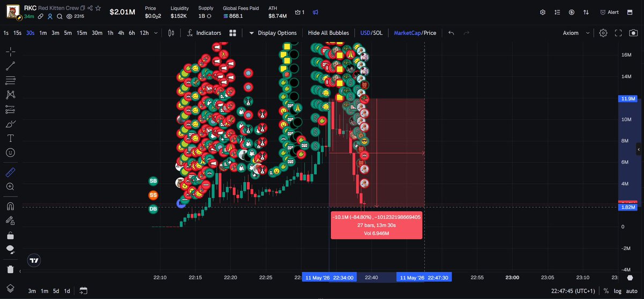This screenshot has width=644, height=299.
Task: Enter fullscreen chart mode
Action: click(618, 33)
